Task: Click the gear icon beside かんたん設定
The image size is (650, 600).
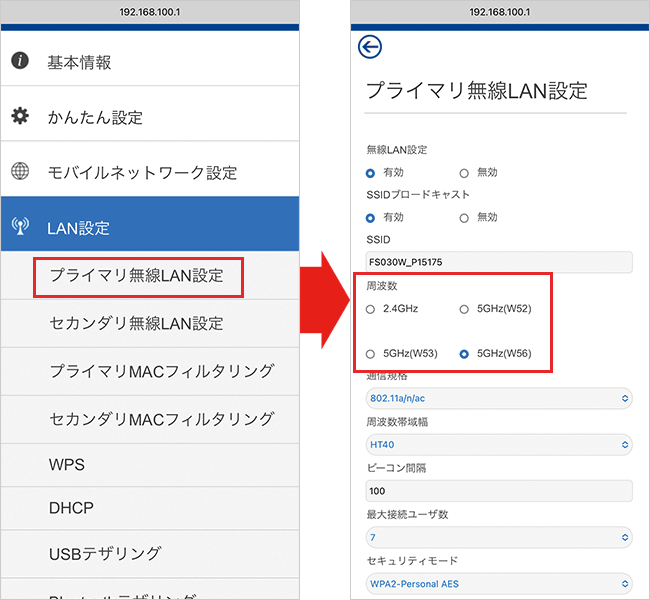Action: 20,116
